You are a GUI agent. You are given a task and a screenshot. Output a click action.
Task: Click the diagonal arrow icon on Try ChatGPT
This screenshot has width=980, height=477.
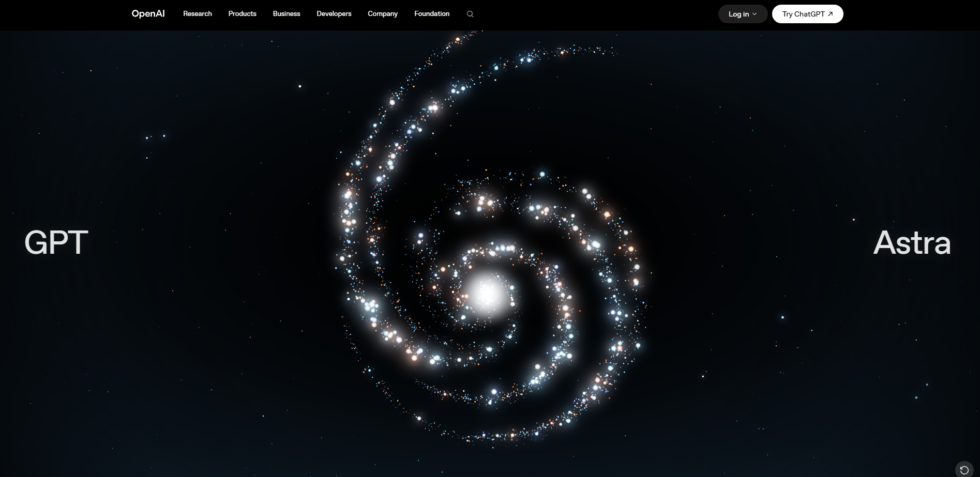click(x=830, y=14)
